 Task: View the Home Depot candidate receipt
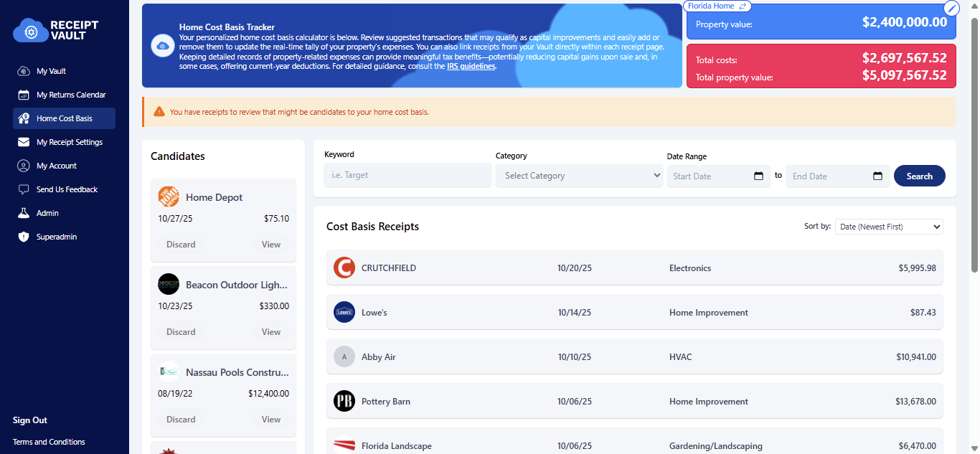271,245
